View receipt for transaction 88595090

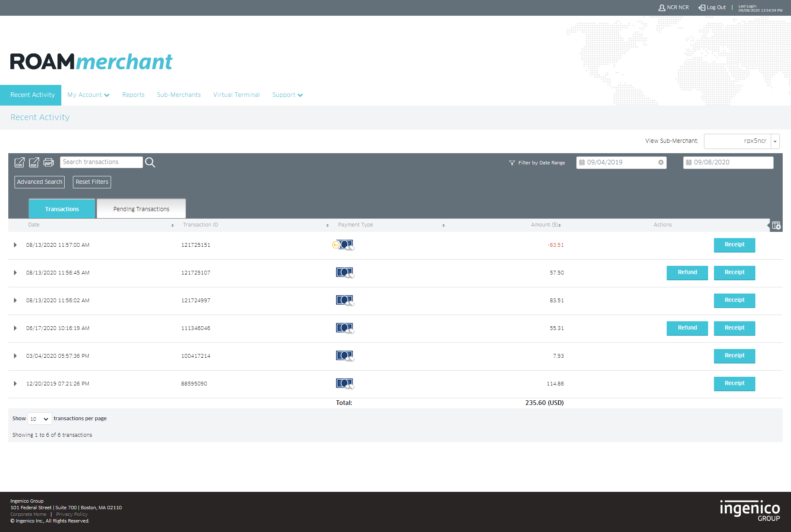click(735, 384)
